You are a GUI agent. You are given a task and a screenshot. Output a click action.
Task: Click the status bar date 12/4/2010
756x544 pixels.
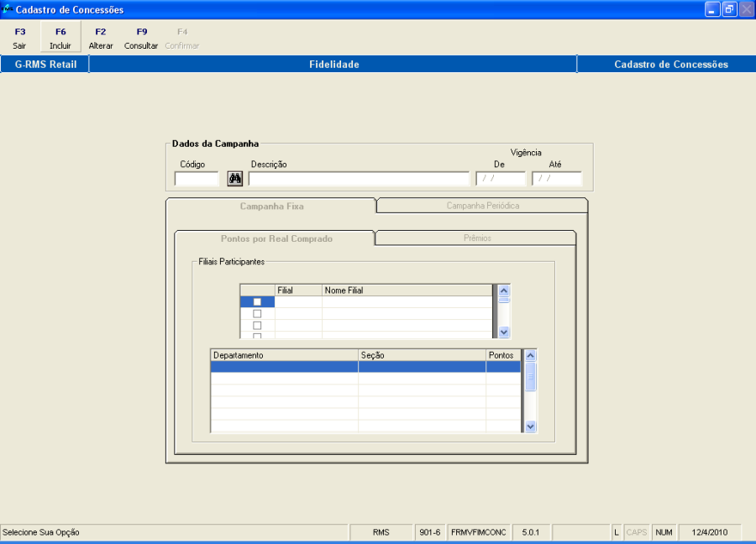tap(709, 532)
